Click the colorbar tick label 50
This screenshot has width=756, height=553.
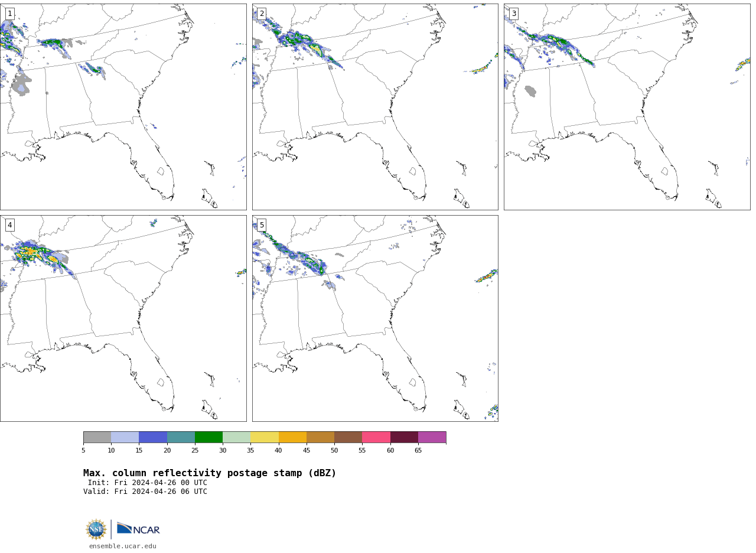334,451
